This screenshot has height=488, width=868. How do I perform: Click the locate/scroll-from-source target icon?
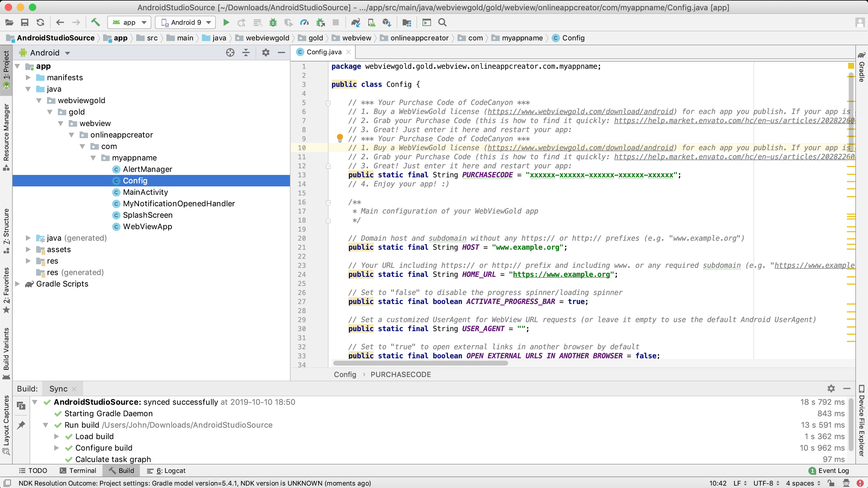230,52
